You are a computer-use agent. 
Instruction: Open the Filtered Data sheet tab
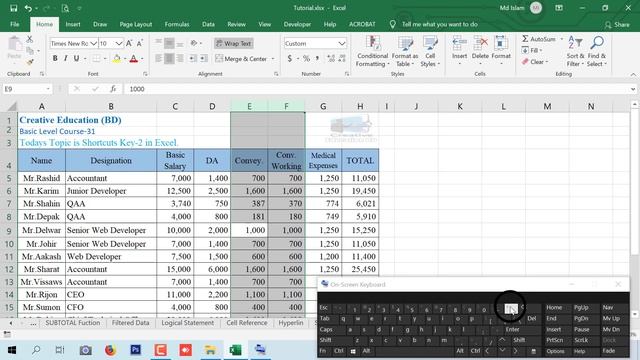[131, 323]
